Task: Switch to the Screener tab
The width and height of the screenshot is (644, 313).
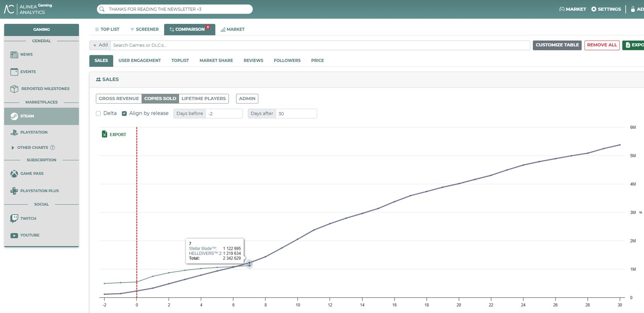Action: pos(144,29)
